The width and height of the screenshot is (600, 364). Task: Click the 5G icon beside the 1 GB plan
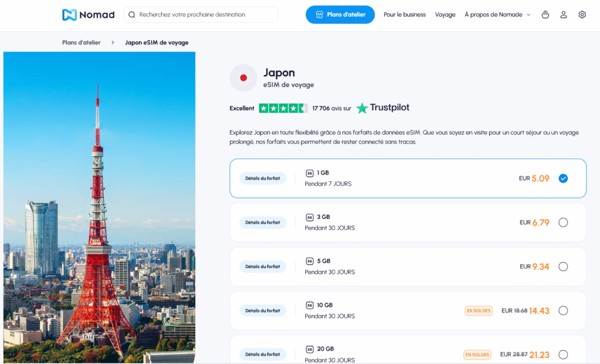(x=309, y=173)
